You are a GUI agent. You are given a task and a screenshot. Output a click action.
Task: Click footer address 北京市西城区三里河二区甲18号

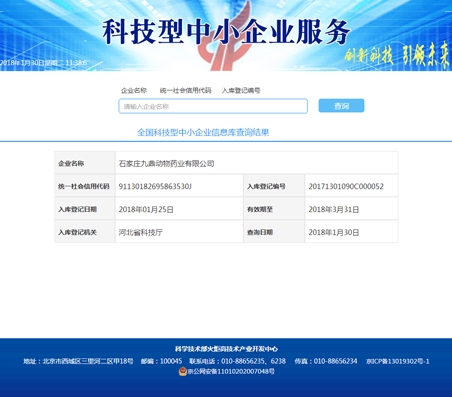(88, 361)
